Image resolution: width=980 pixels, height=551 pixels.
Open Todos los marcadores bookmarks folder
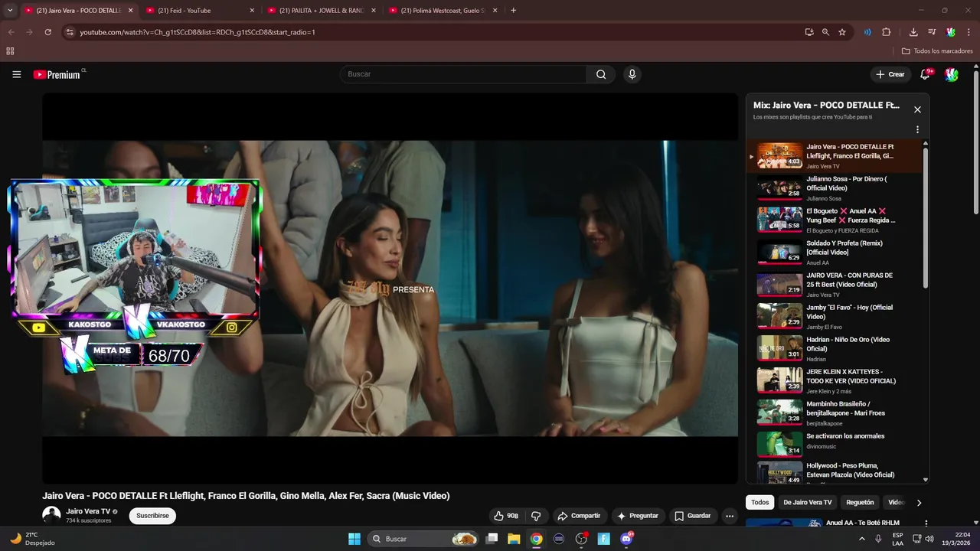[x=937, y=51]
